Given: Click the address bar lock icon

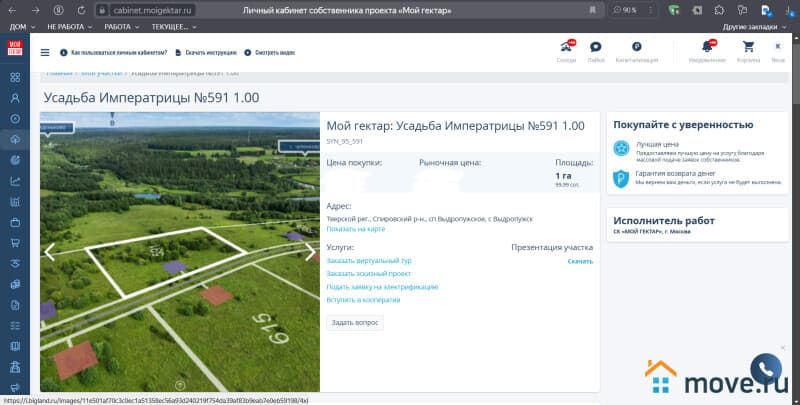Looking at the screenshot, I should [x=102, y=10].
